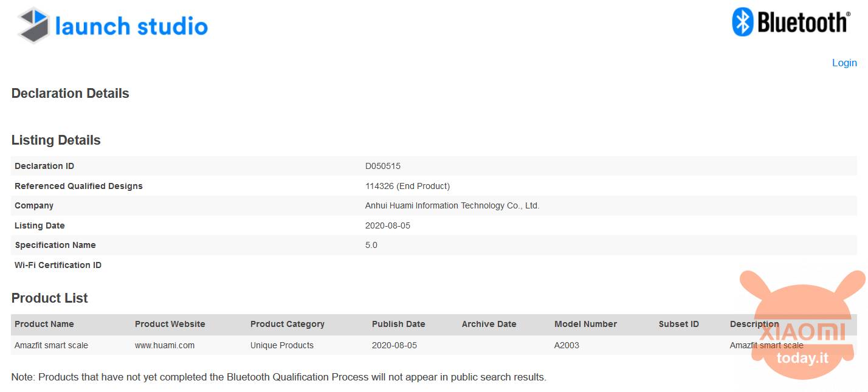Click the launch studio logo
The width and height of the screenshot is (868, 392).
[x=112, y=26]
